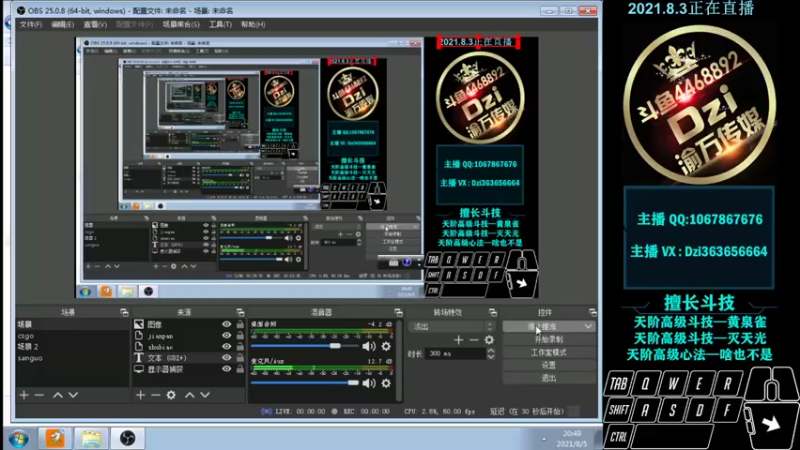
Task: Toggle the lock on the jianpan source
Action: pyautogui.click(x=240, y=336)
